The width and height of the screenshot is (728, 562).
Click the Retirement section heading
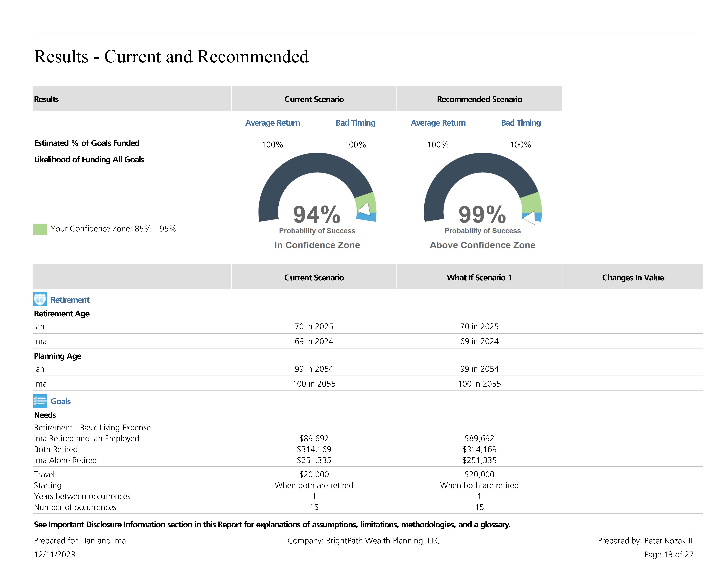pyautogui.click(x=70, y=300)
